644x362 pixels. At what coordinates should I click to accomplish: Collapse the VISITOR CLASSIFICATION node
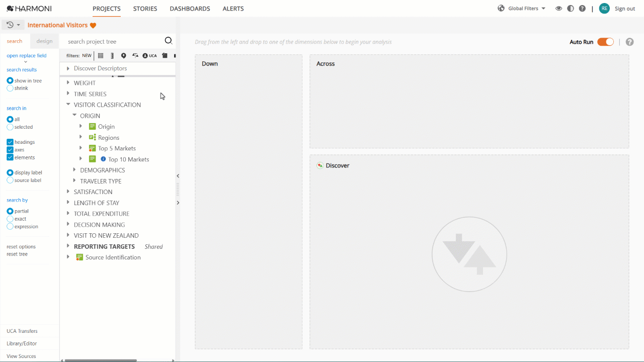tap(68, 105)
